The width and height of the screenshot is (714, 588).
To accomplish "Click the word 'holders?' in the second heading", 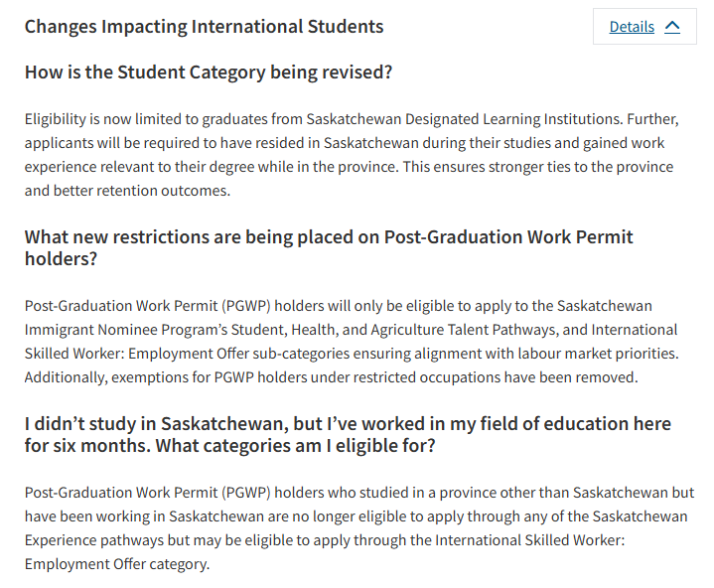I will 61,259.
